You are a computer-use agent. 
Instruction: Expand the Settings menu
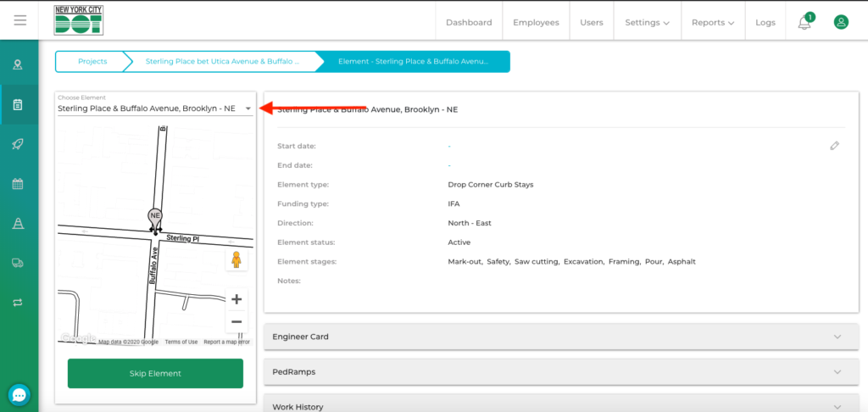point(647,23)
